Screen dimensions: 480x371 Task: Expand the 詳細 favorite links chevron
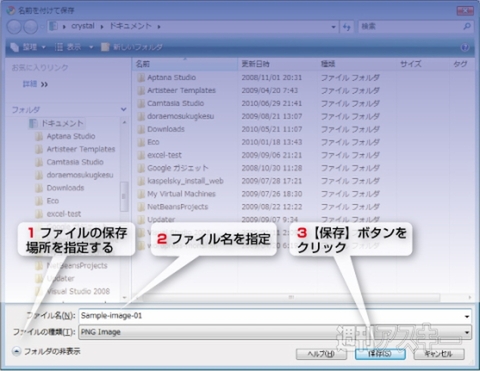[x=44, y=85]
